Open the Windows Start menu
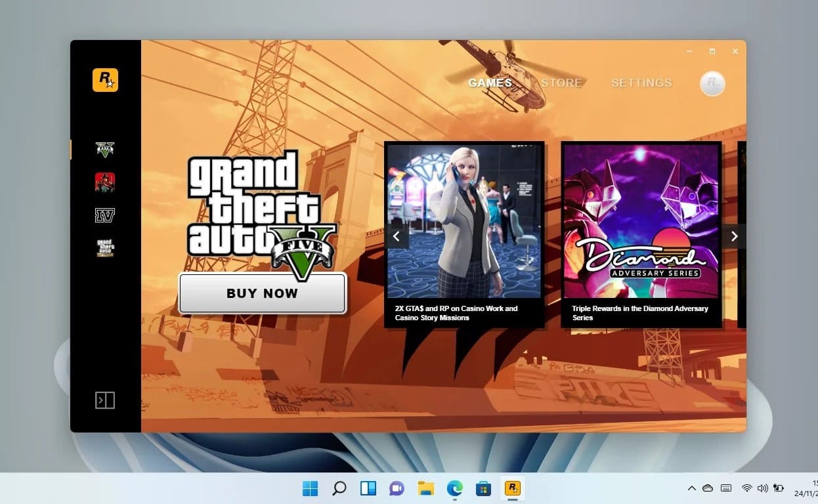The height and width of the screenshot is (504, 818). coord(309,488)
